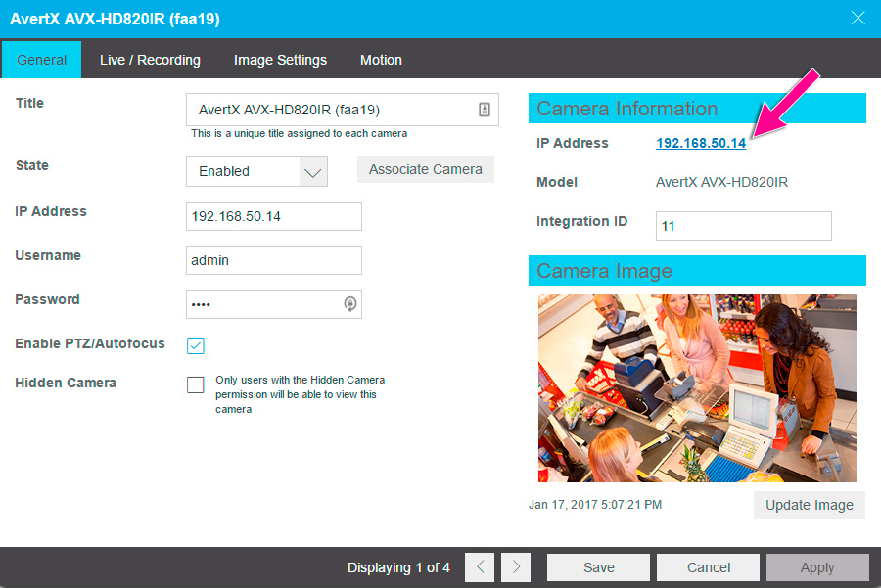The image size is (881, 588).
Task: Click the Associate Camera button
Action: tap(426, 169)
